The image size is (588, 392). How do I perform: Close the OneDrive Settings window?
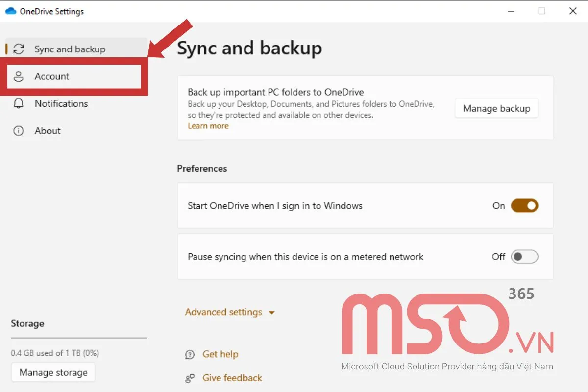(x=573, y=11)
